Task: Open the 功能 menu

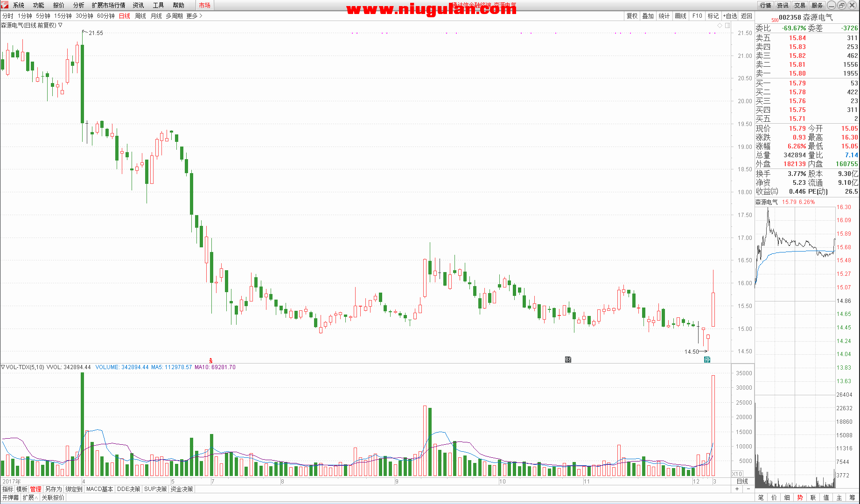Action: 39,5
